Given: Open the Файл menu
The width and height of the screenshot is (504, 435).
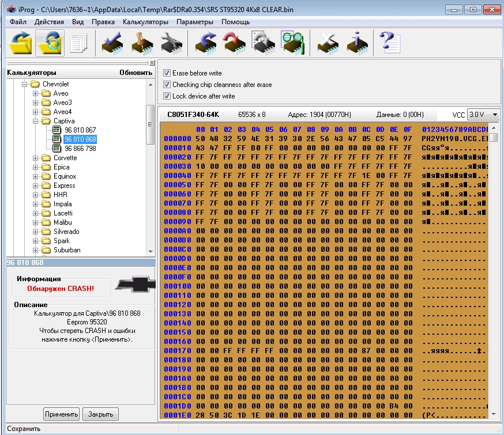Looking at the screenshot, I should pos(18,22).
